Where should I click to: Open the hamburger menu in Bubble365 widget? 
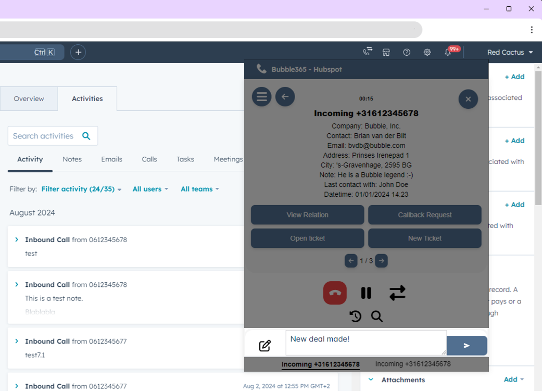tap(261, 97)
